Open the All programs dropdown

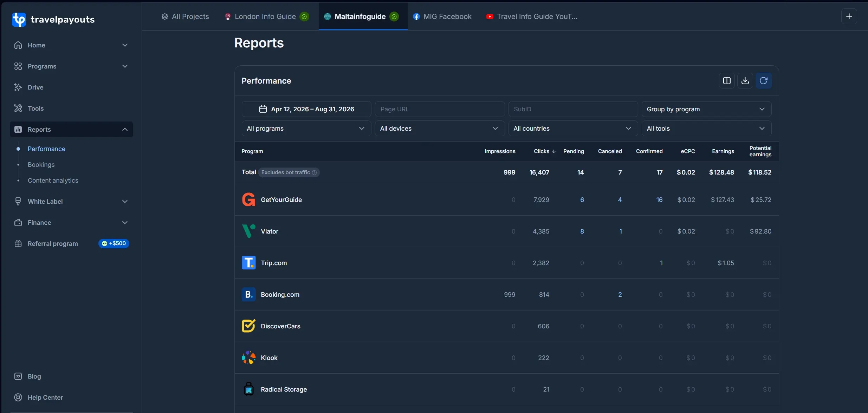pos(306,129)
